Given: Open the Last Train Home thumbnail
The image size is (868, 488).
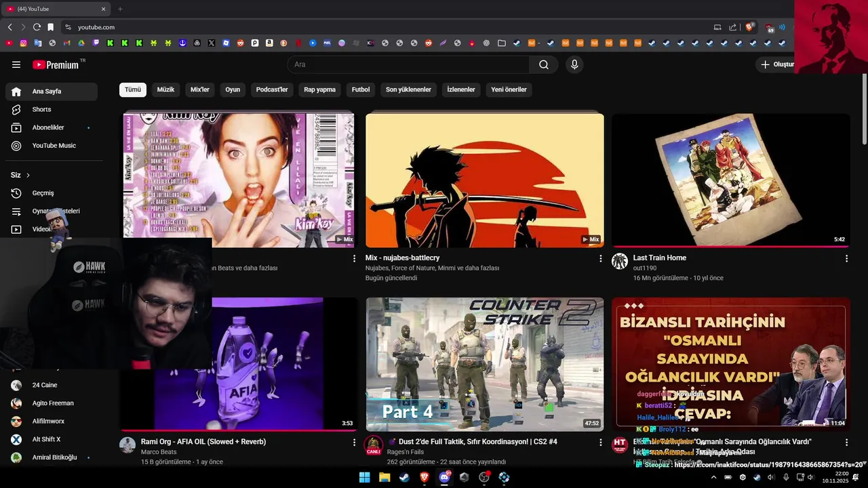Looking at the screenshot, I should [730, 180].
